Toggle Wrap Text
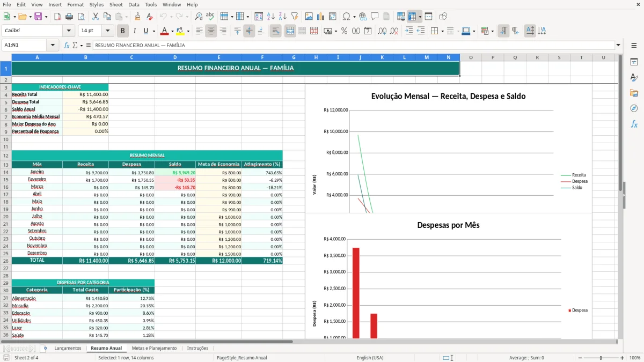Screen dimensions: 644x362 tap(275, 31)
